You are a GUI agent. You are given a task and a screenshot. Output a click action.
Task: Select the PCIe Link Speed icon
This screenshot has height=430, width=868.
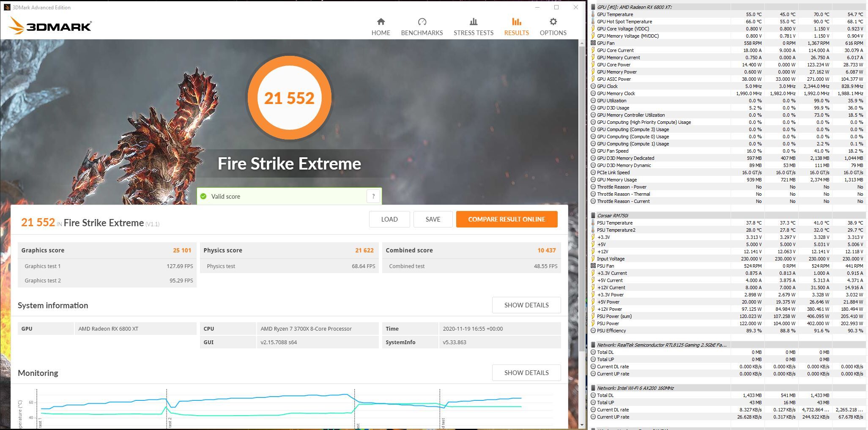pos(593,173)
